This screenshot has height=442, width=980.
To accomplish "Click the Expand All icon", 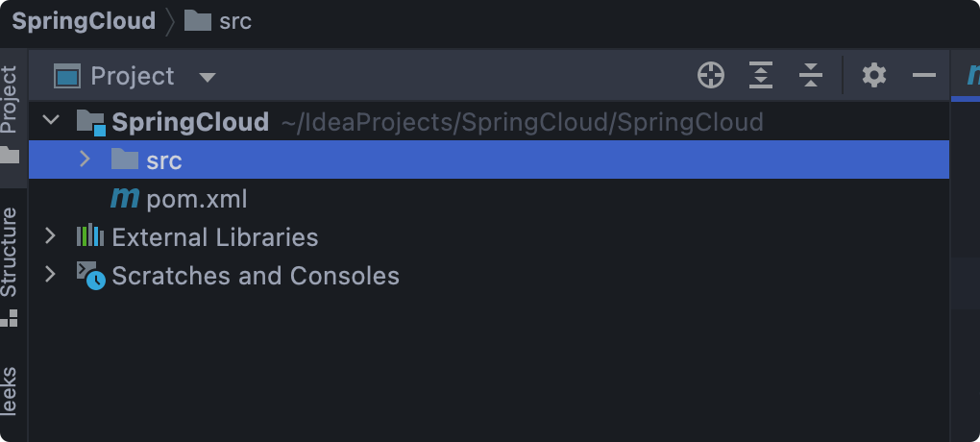I will (x=761, y=75).
